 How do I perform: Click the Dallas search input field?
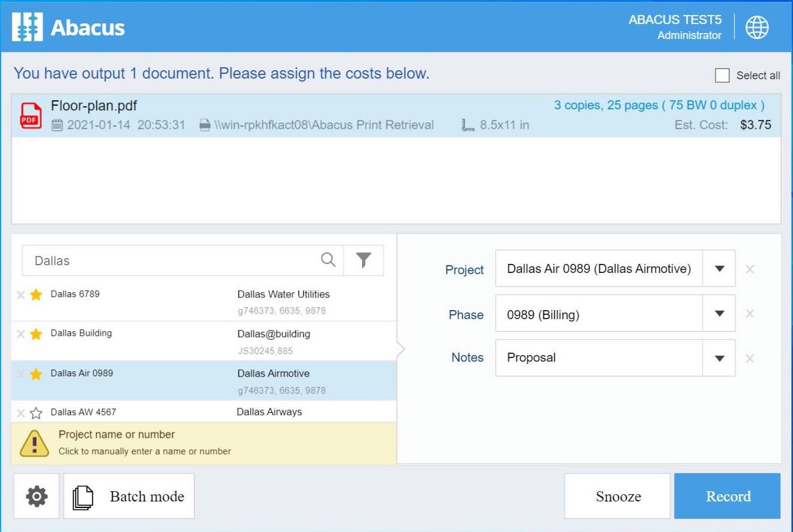tap(171, 260)
